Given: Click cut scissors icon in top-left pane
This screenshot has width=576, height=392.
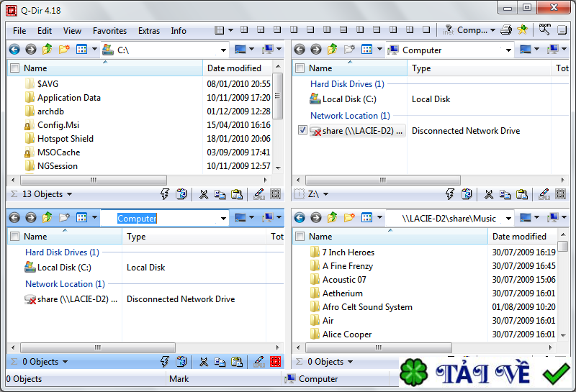Looking at the screenshot, I should tap(204, 194).
